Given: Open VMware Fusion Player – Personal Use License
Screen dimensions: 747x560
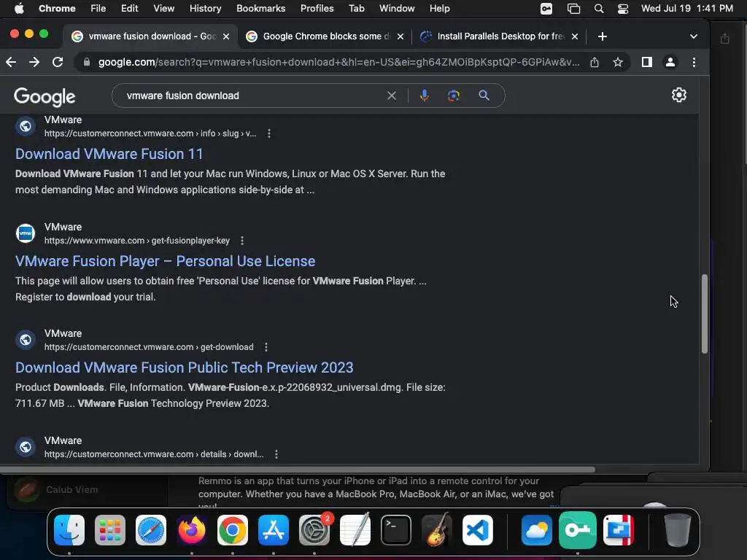Looking at the screenshot, I should (x=166, y=261).
